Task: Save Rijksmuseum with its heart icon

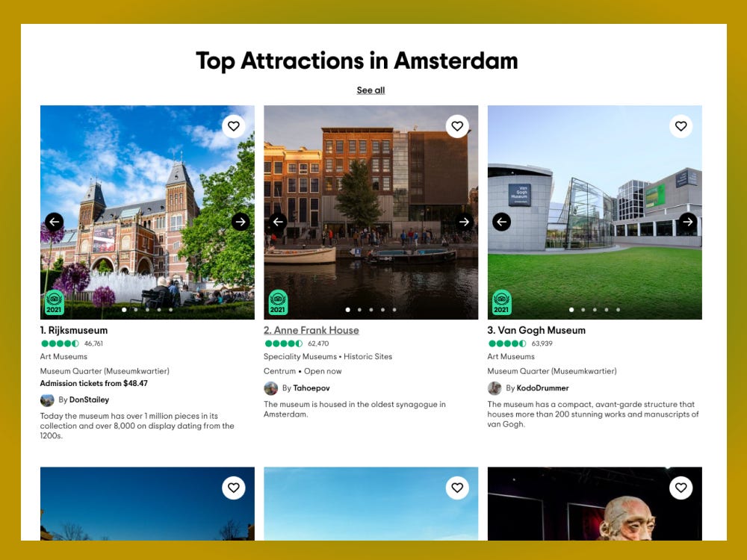Action: tap(233, 126)
